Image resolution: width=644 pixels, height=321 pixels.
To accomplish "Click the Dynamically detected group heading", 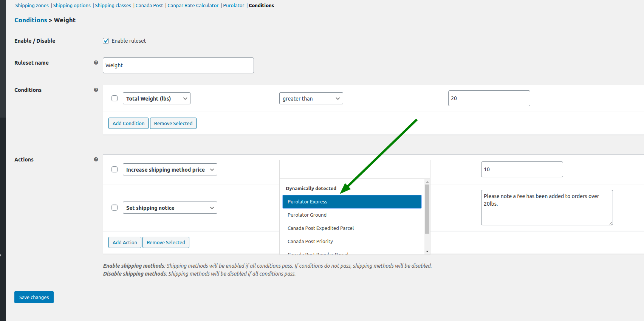I will click(x=311, y=188).
